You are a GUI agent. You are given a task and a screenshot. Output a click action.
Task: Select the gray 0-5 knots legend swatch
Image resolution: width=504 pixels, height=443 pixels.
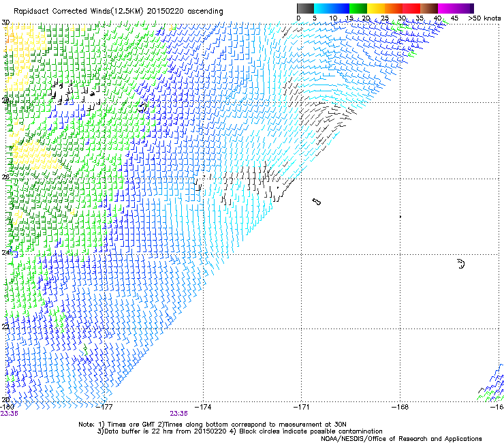tap(305, 8)
